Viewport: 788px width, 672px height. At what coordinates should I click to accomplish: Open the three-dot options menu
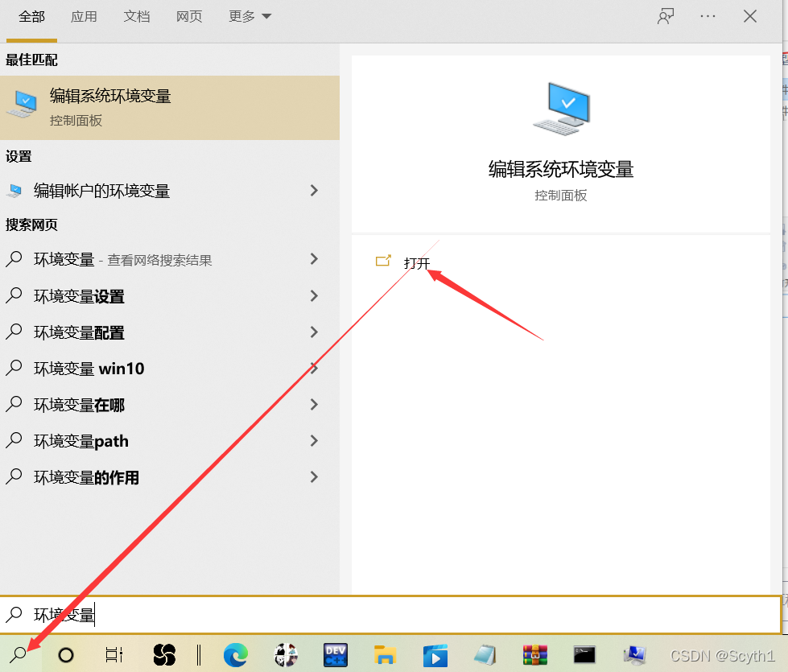(708, 16)
